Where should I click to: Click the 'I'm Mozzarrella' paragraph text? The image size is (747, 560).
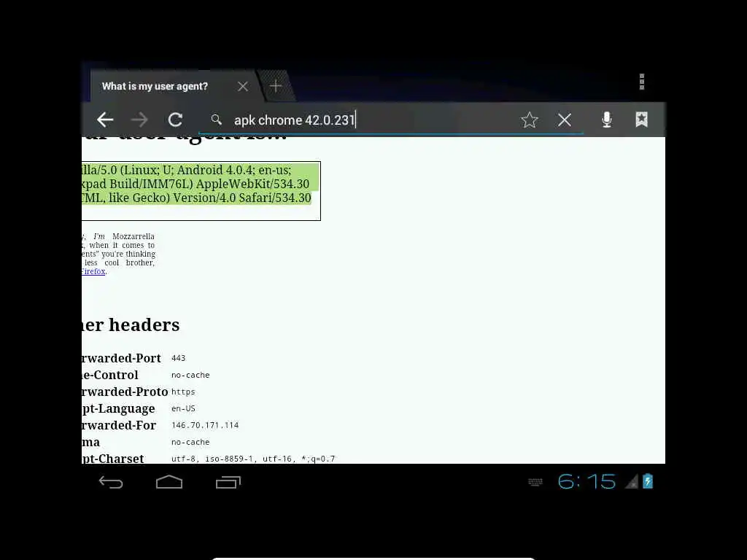pos(118,254)
